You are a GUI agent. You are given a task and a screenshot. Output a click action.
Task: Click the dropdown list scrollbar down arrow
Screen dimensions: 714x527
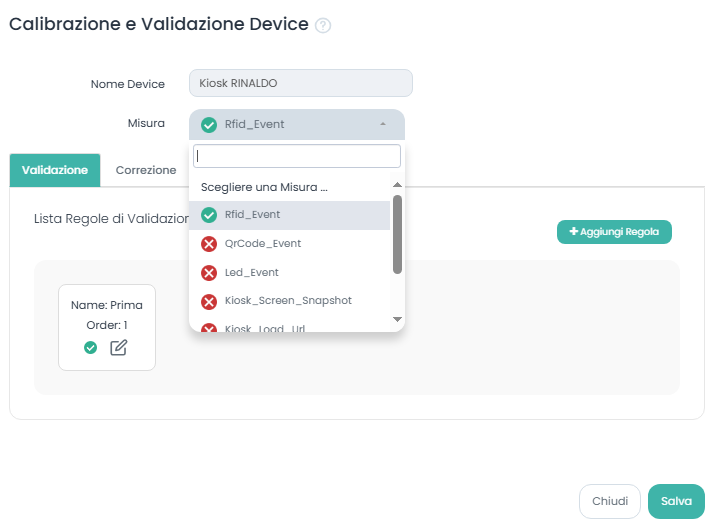click(397, 319)
